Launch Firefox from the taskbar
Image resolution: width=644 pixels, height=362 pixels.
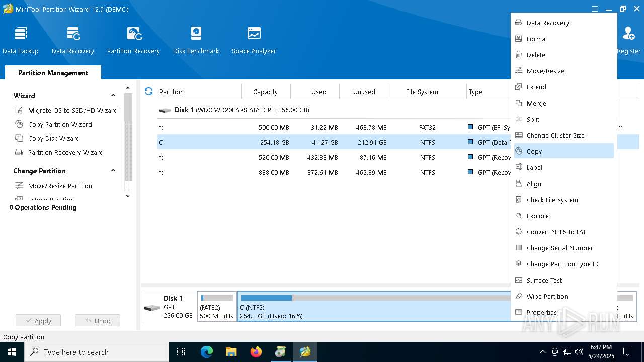256,352
